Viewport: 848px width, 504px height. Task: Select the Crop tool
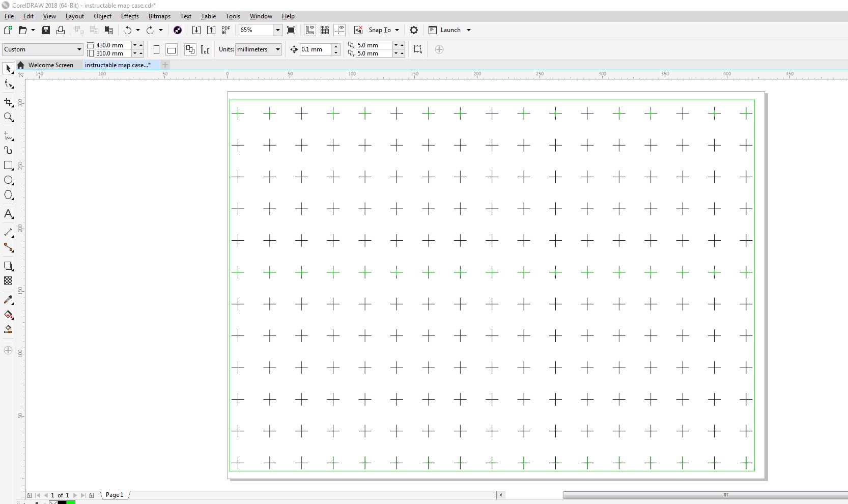click(8, 102)
